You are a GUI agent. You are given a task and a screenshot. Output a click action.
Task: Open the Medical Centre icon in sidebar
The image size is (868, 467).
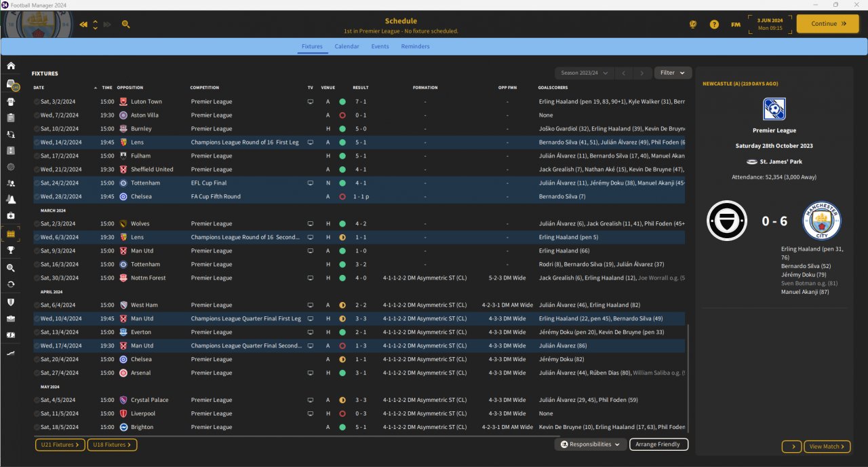pos(11,216)
